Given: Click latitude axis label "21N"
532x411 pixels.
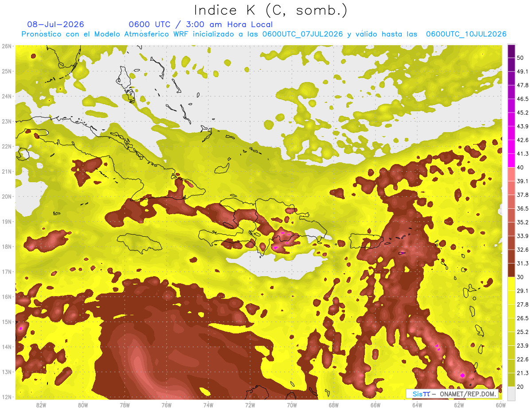Looking at the screenshot, I should 6,171.
